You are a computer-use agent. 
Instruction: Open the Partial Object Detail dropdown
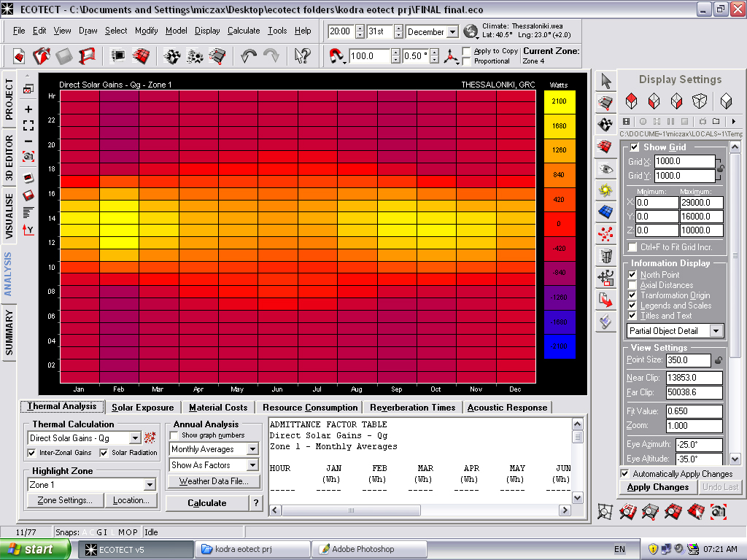click(716, 331)
